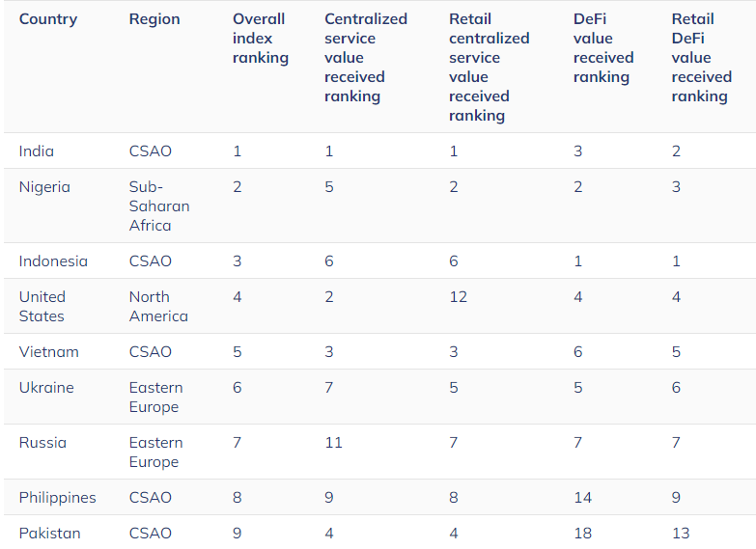756x549 pixels.
Task: Select the Retail centralized service value header
Action: click(x=490, y=68)
